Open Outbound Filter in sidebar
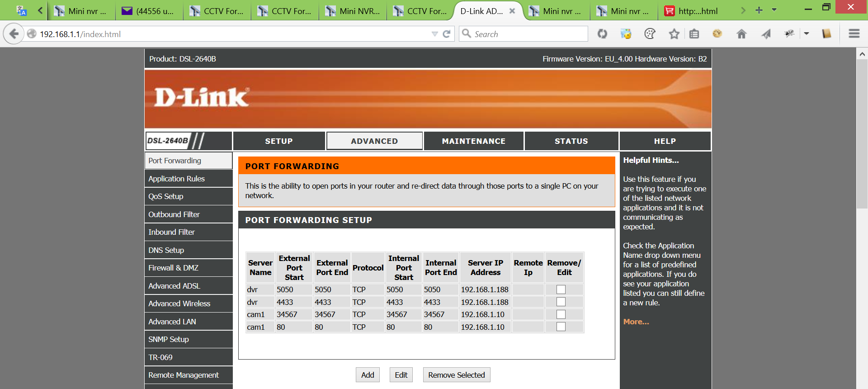The image size is (868, 389). click(189, 214)
